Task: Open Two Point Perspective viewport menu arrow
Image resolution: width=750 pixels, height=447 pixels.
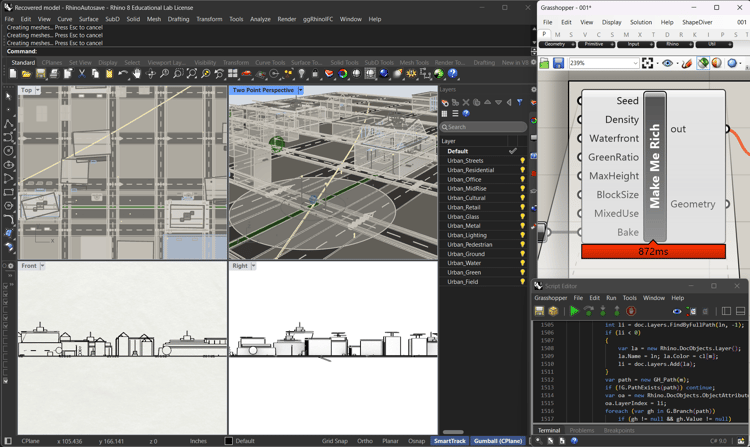Action: 300,91
